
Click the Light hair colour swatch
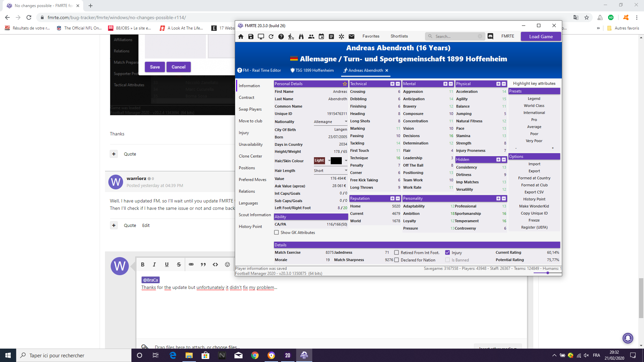[x=319, y=161]
